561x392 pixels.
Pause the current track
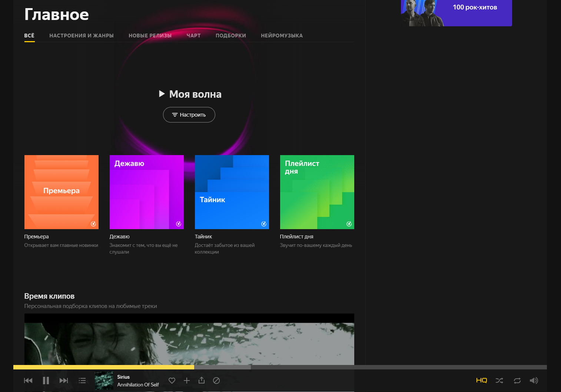click(46, 381)
